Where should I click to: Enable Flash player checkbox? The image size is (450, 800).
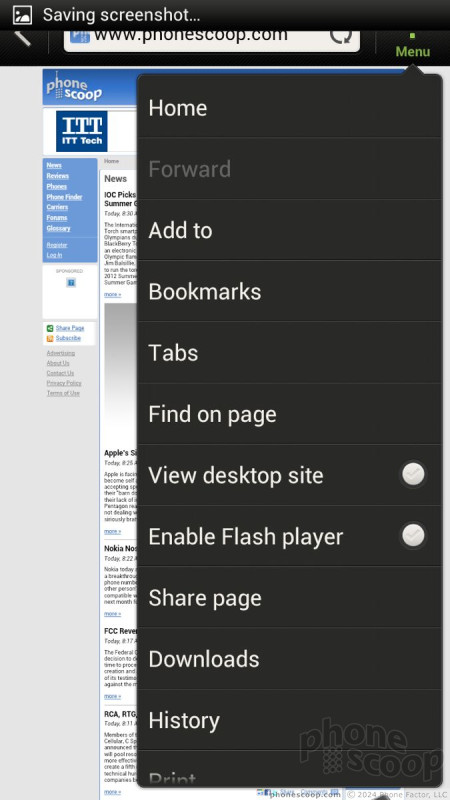point(413,536)
